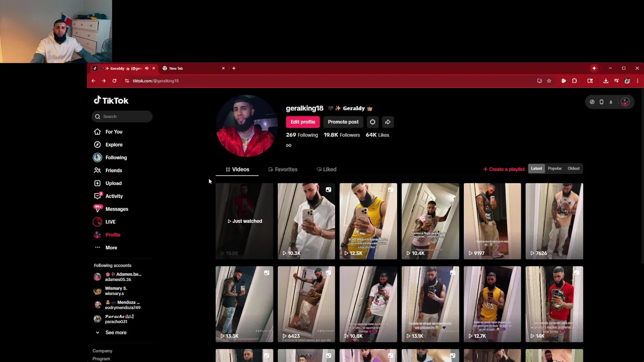The image size is (644, 362).
Task: Open Chrome three-dot menu
Action: pyautogui.click(x=637, y=81)
